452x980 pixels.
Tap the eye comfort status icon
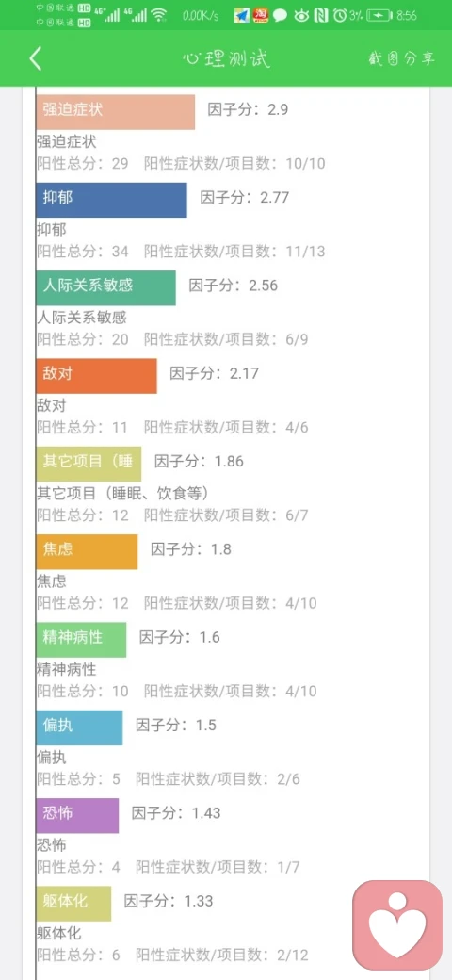click(301, 16)
